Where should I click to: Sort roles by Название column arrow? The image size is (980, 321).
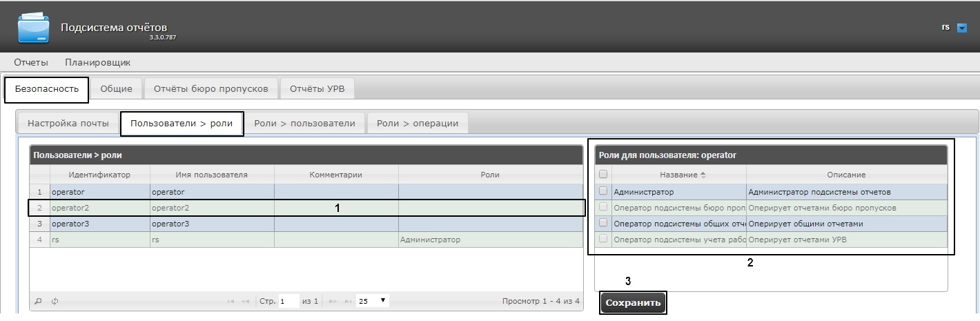click(703, 175)
